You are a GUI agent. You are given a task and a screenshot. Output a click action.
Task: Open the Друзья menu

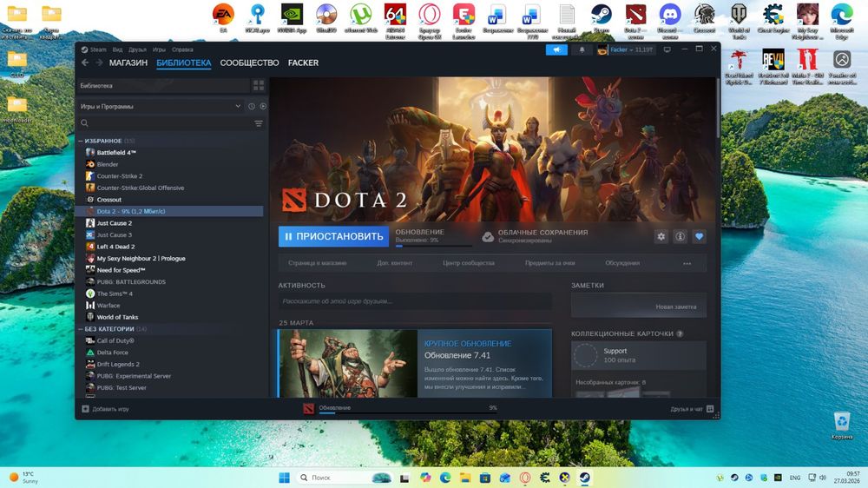pos(137,49)
